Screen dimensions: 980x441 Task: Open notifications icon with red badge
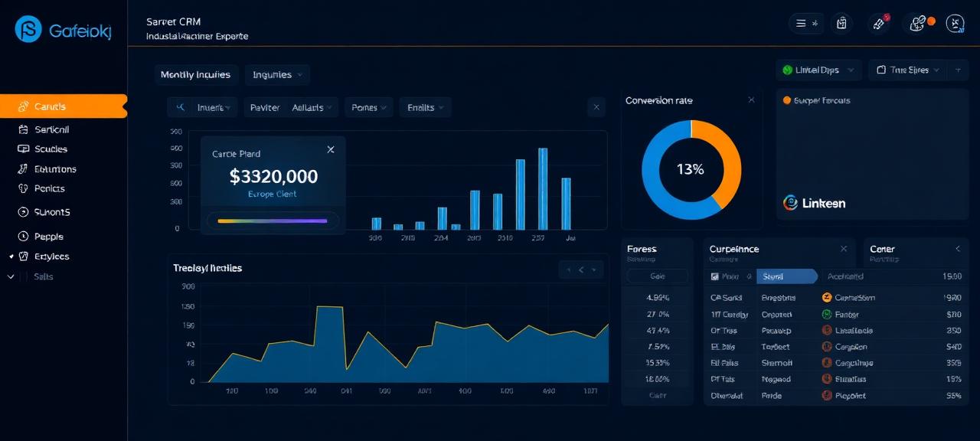point(879,24)
